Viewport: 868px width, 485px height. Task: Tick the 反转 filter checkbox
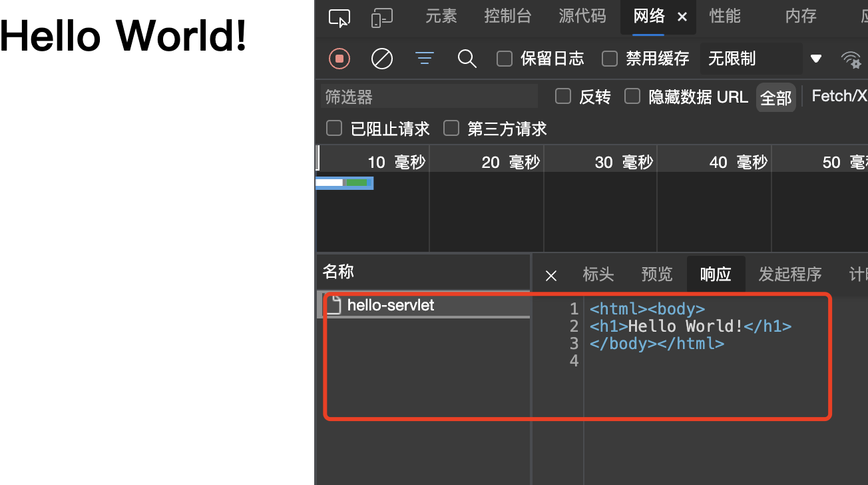pos(563,97)
